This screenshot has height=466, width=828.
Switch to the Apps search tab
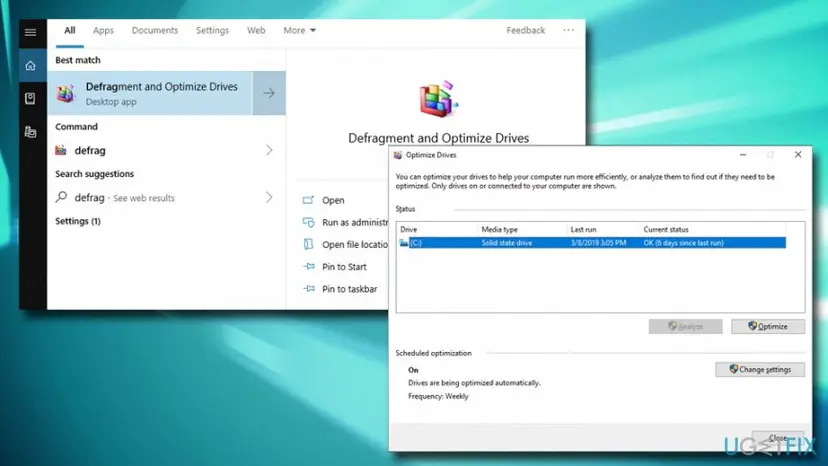pos(103,30)
